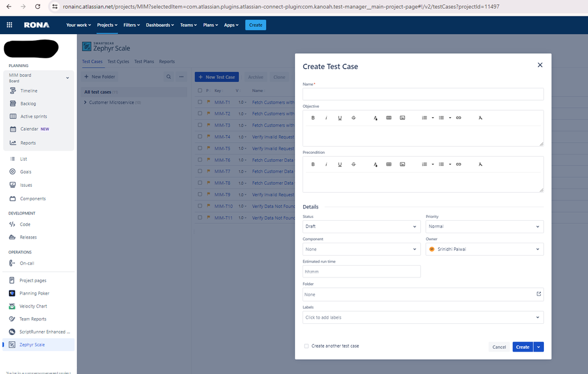
Task: Expand the Customer Microservice folder
Action: [86, 102]
